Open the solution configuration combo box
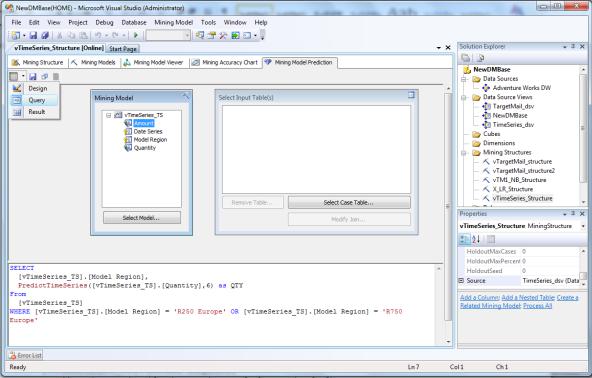 pyautogui.click(x=168, y=35)
